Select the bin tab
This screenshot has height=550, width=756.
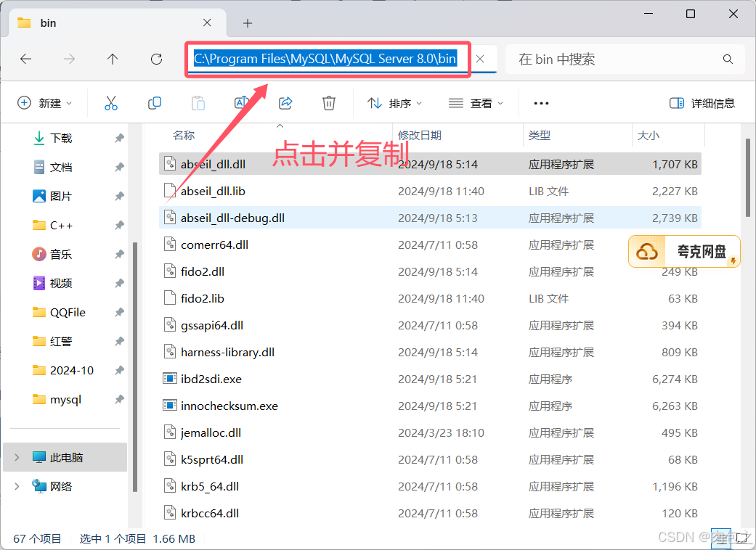[x=118, y=23]
